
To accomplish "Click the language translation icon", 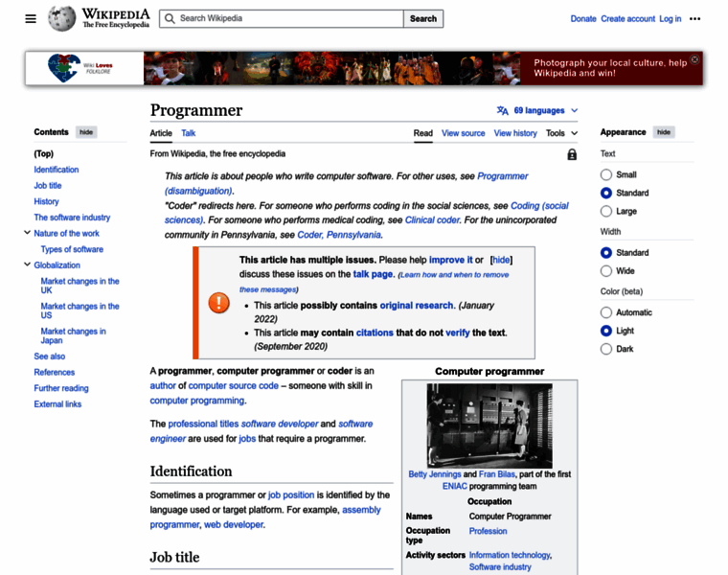I will (502, 110).
